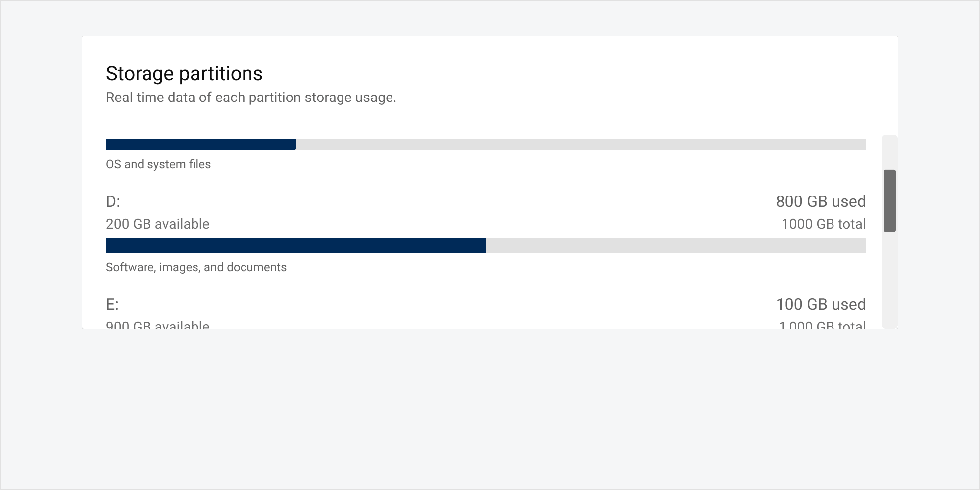Click the scrollbar track below the thumb
980x490 pixels.
click(889, 277)
